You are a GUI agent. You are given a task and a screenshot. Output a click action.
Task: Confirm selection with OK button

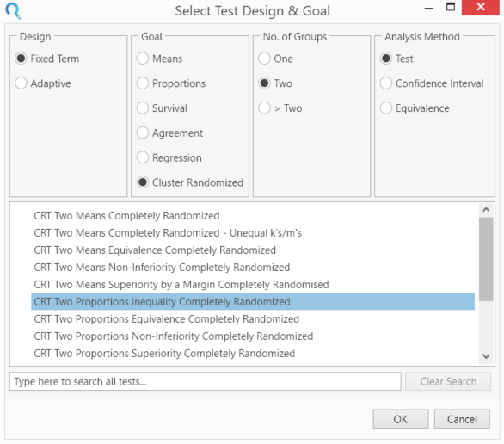(x=401, y=419)
